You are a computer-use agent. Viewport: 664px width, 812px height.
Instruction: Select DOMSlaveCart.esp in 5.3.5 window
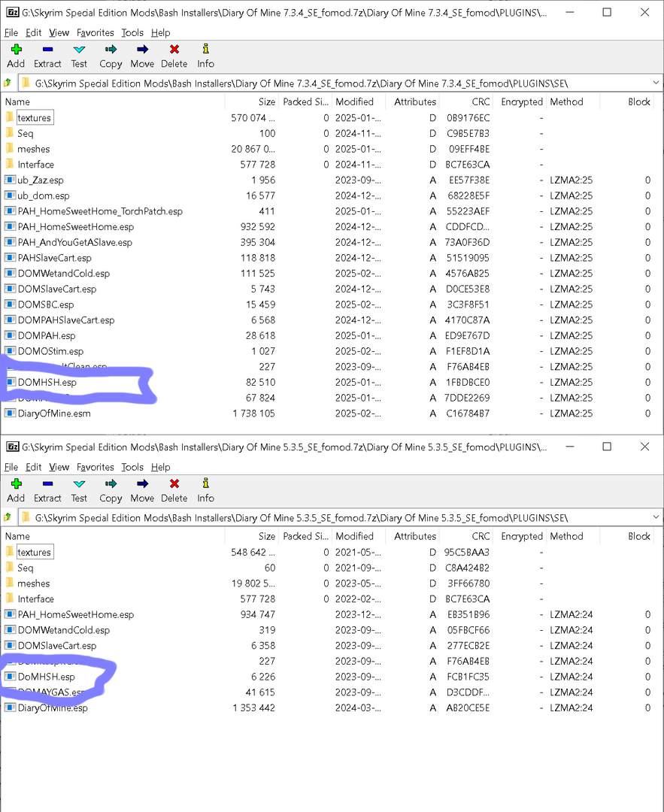point(57,645)
